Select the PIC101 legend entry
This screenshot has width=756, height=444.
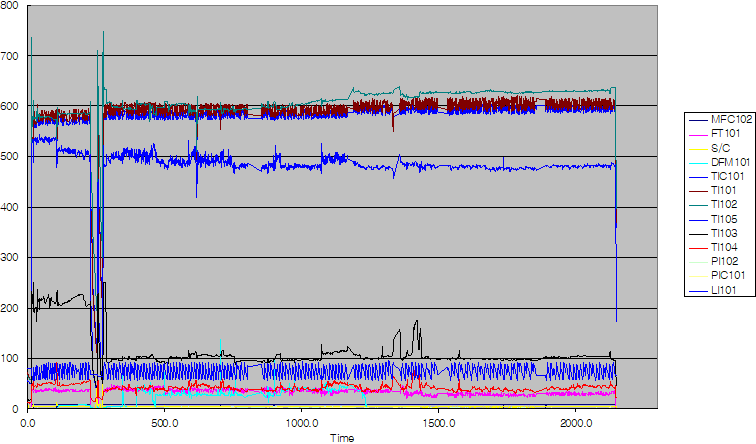tap(717, 276)
